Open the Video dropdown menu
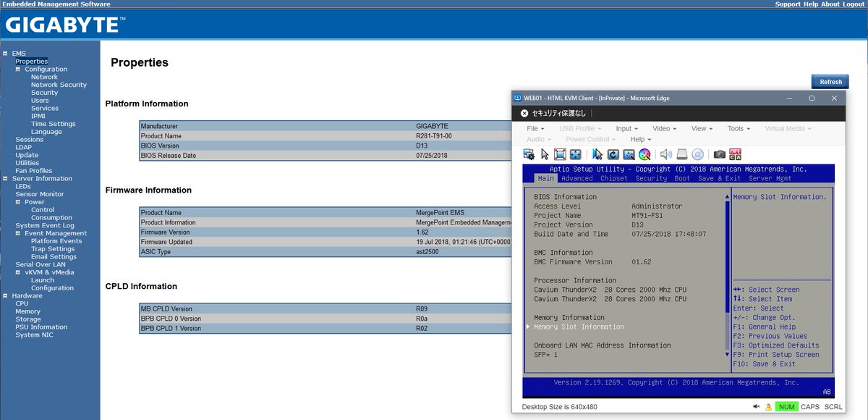 pos(664,129)
